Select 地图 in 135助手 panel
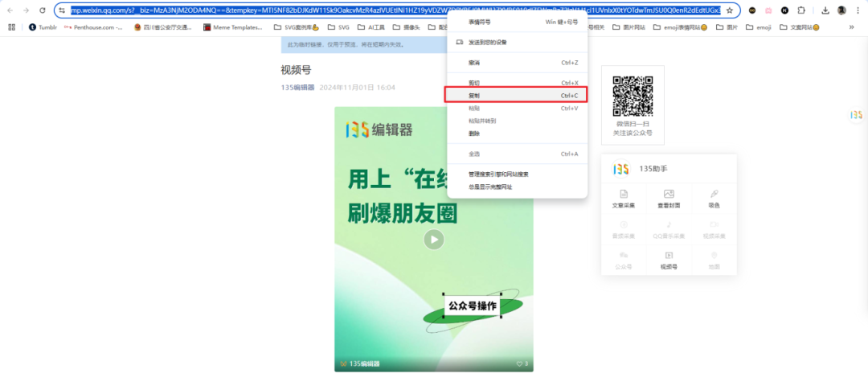The width and height of the screenshot is (868, 390). [714, 261]
